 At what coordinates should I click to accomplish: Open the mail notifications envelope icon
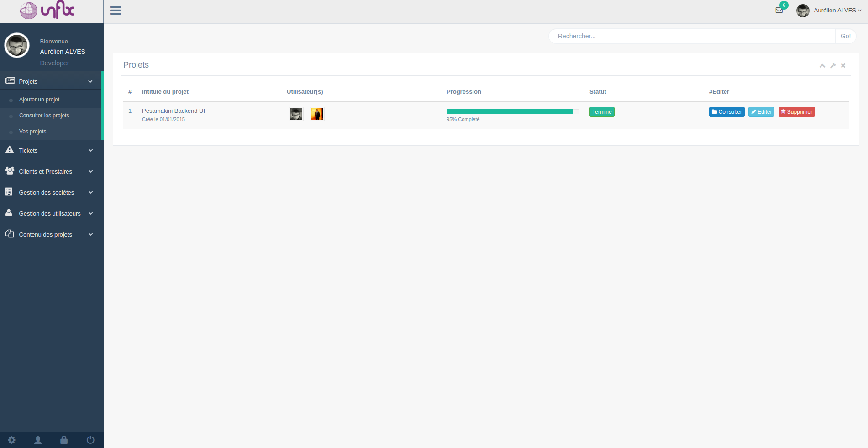coord(779,10)
